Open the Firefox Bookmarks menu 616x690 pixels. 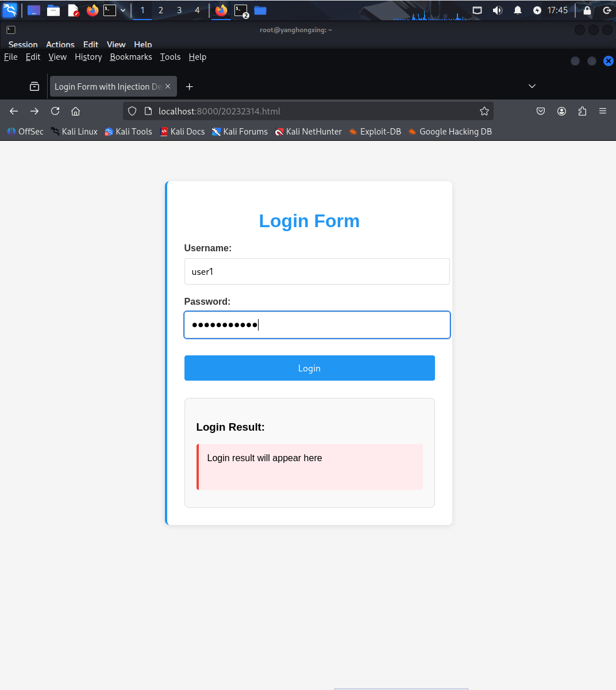[x=131, y=57]
